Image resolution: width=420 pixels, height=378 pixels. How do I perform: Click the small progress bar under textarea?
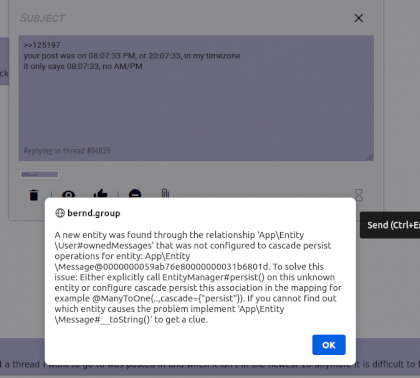coord(39,174)
